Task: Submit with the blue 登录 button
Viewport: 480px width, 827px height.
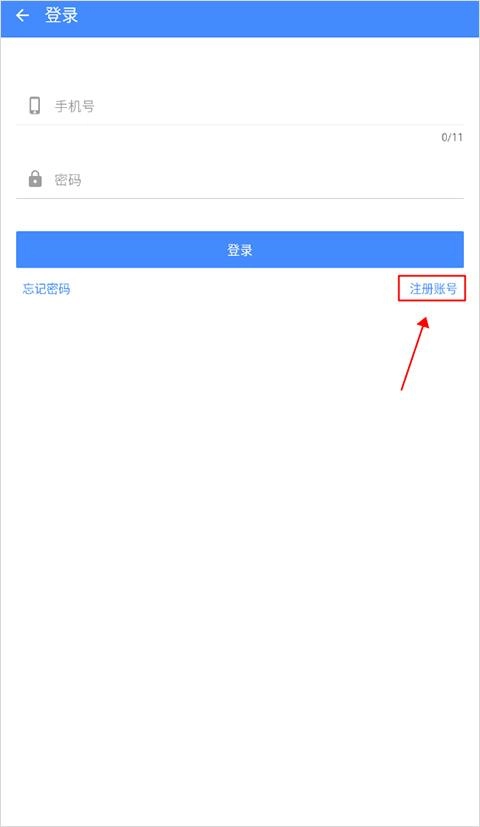Action: pyautogui.click(x=240, y=249)
